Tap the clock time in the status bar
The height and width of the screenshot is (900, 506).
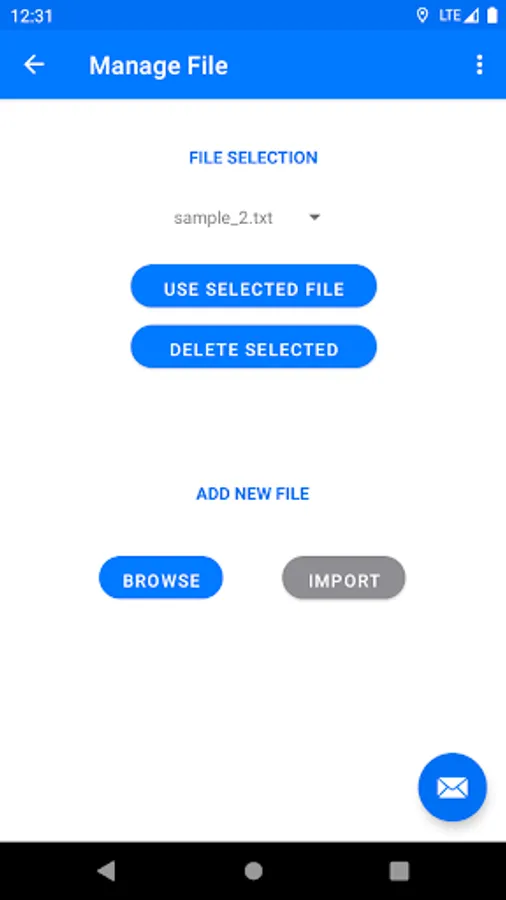(x=31, y=16)
